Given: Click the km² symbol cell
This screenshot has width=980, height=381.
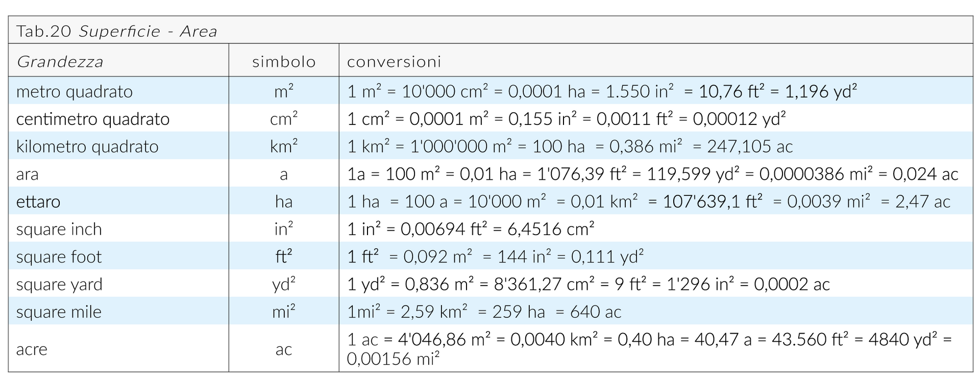Looking at the screenshot, I should click(x=284, y=147).
